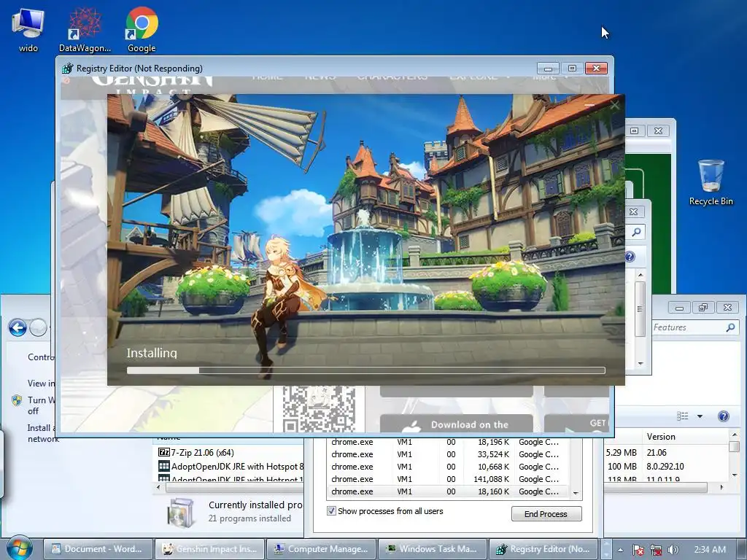This screenshot has width=747, height=560.
Task: Open help in Programs and Features toolbar
Action: (723, 416)
